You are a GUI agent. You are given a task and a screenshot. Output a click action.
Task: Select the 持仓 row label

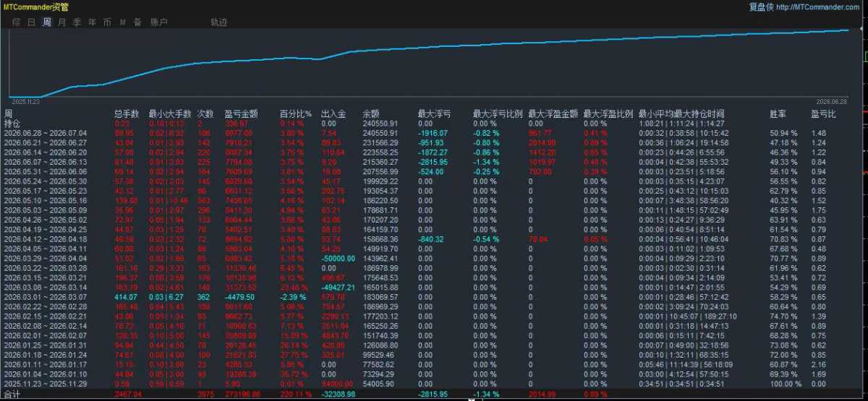(x=12, y=124)
